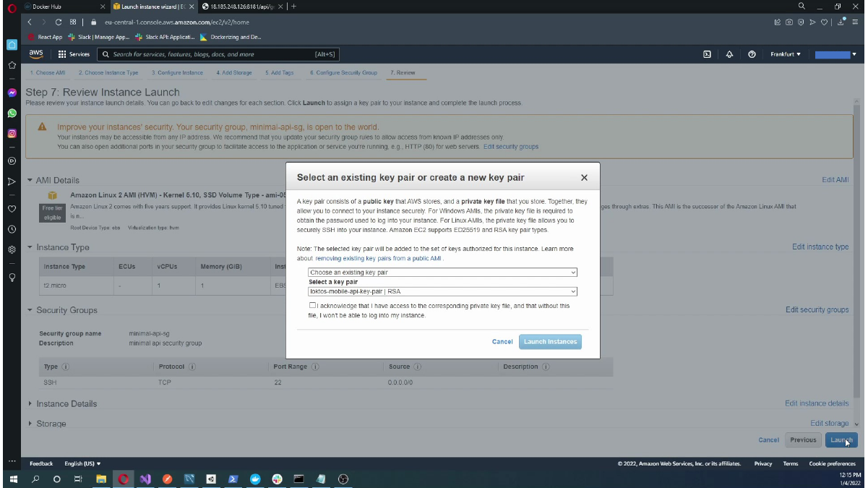Click the Edit AMI link

coord(835,180)
